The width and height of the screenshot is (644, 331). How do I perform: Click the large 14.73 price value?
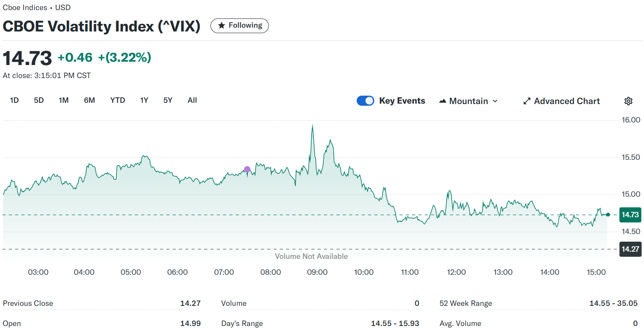point(27,58)
